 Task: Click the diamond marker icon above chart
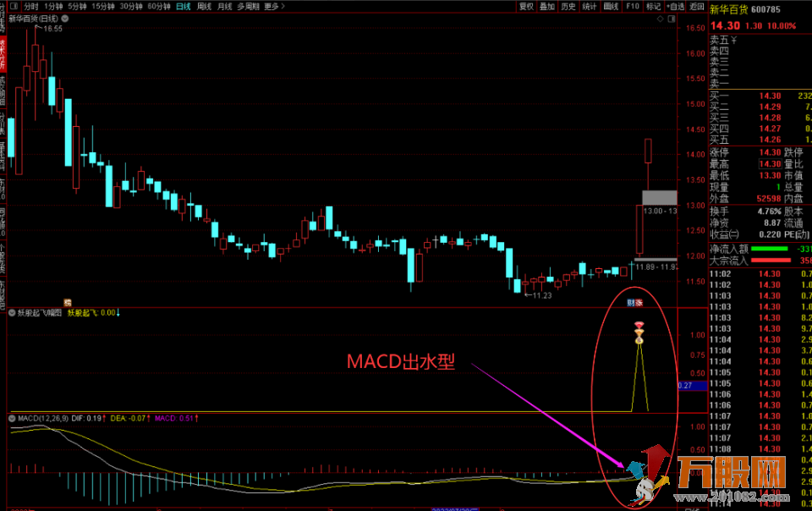tap(661, 19)
